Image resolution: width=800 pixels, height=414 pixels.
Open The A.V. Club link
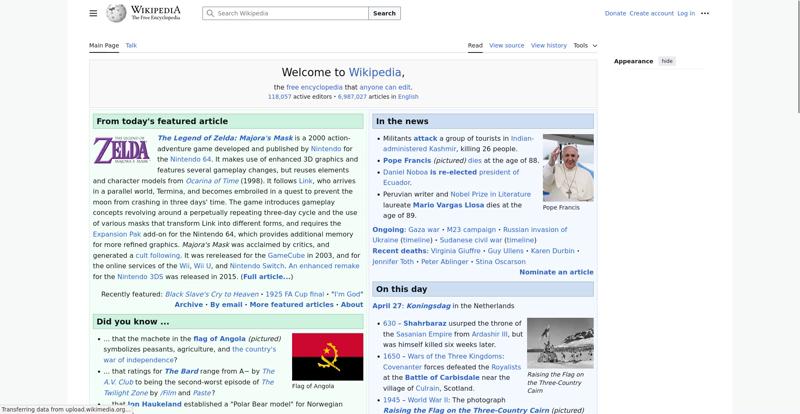point(118,382)
